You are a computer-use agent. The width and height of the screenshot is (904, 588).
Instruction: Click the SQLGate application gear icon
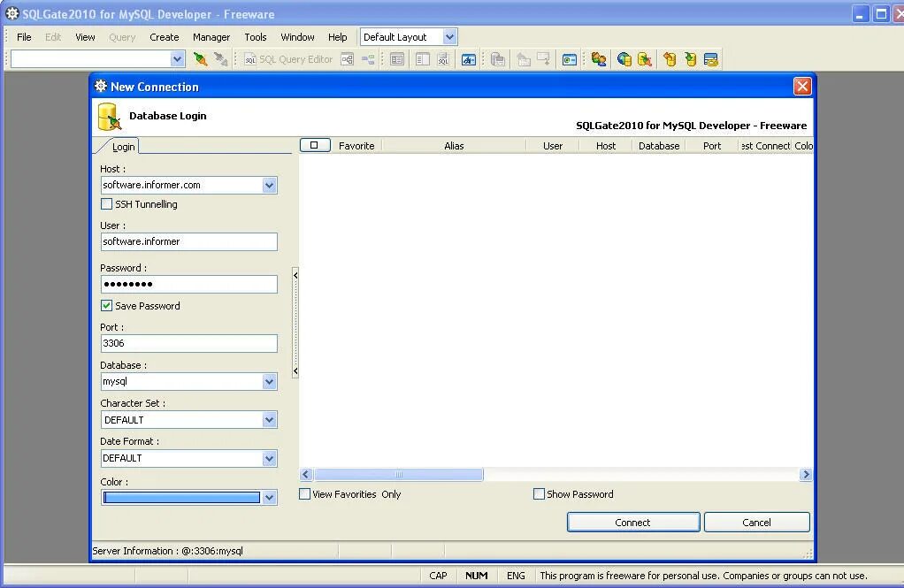pyautogui.click(x=11, y=13)
